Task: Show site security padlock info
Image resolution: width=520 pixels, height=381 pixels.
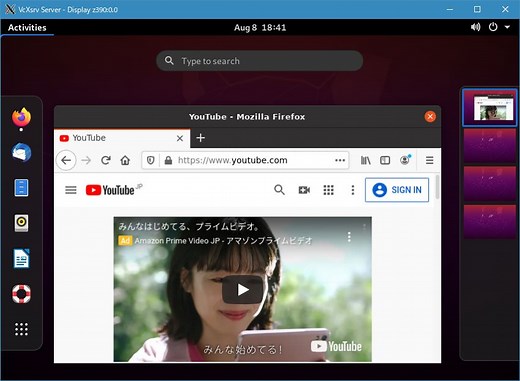Action: coord(168,160)
